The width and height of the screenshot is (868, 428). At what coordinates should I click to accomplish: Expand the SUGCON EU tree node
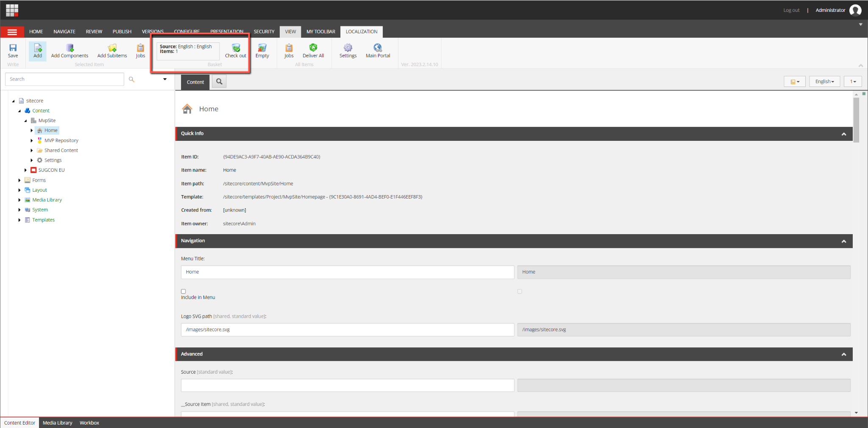25,170
